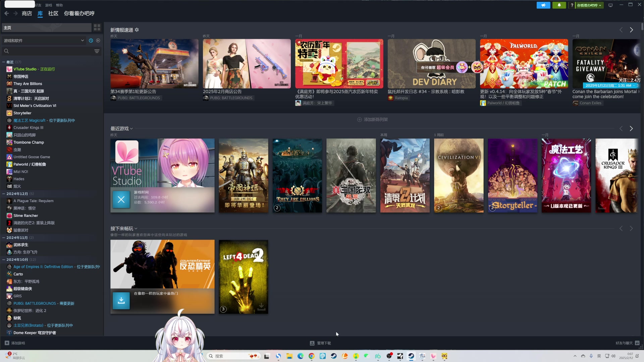Click the 添加新陈列架 plus icon
The width and height of the screenshot is (644, 362).
point(359,120)
